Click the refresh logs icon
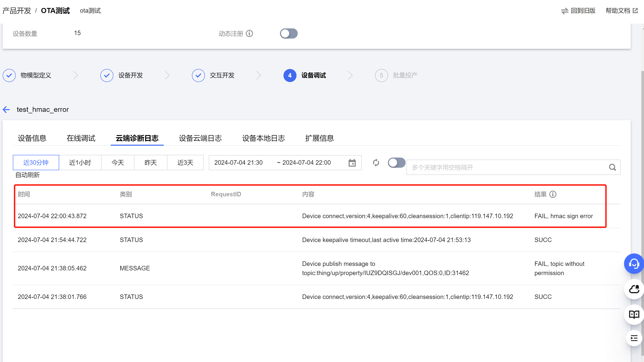The width and height of the screenshot is (644, 362). [x=376, y=163]
